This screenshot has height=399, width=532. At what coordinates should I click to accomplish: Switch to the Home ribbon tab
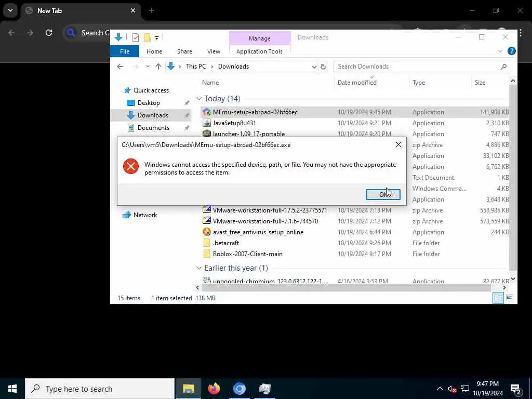click(154, 51)
